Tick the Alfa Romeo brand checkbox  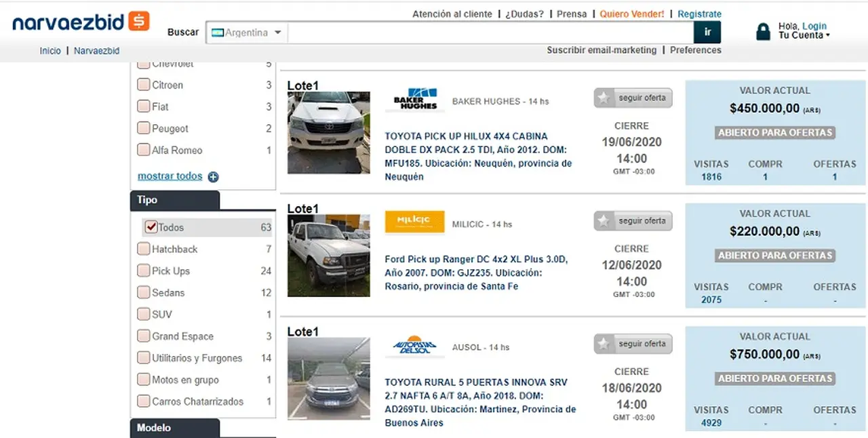click(143, 150)
